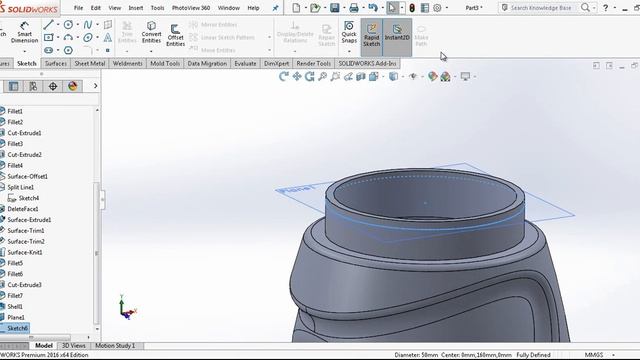Switch to the Sheet Metal tab
This screenshot has width=640, height=360.
(x=89, y=63)
